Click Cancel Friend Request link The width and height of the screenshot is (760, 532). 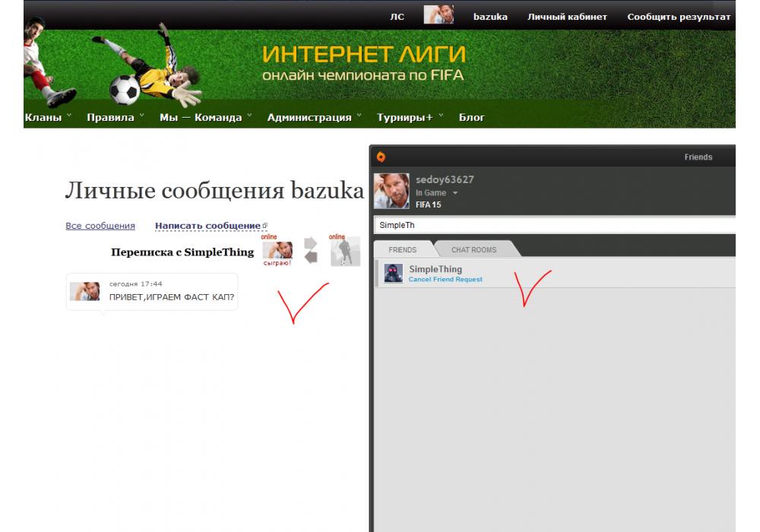(445, 280)
